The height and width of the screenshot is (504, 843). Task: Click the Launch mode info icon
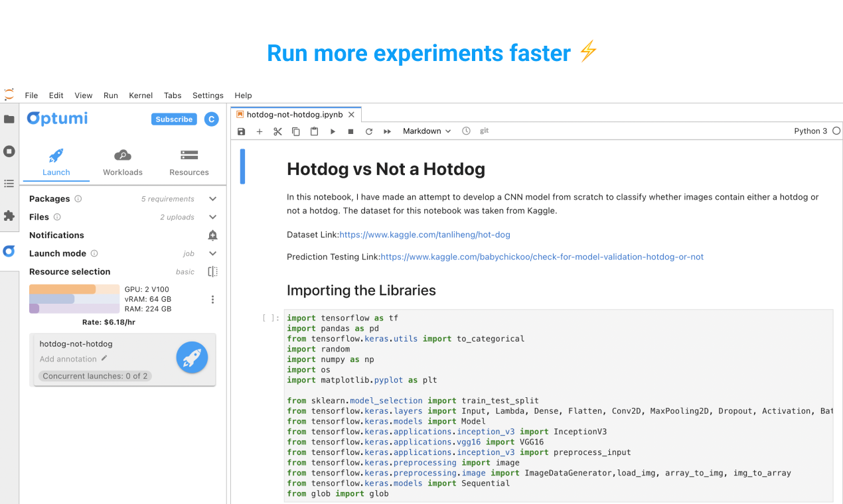coord(94,253)
